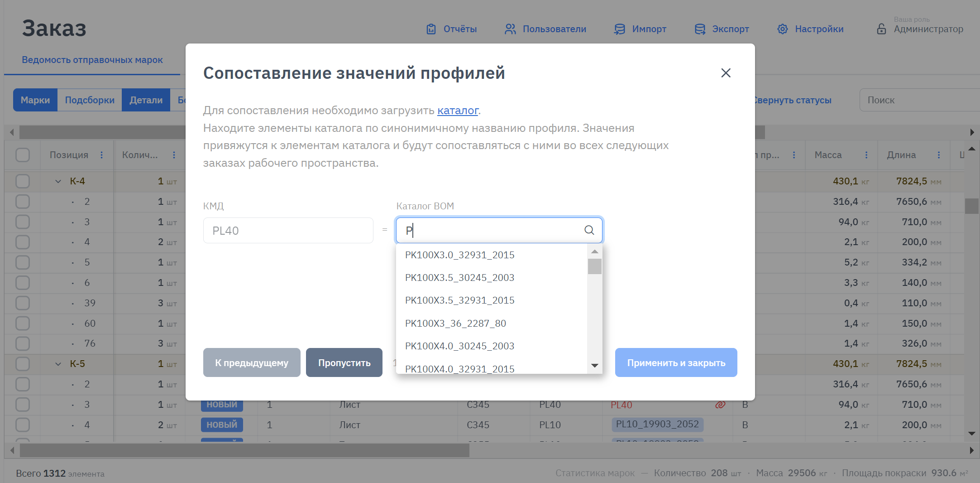The height and width of the screenshot is (483, 980).
Task: Click the search magnifier in Каталог BOM field
Action: [589, 230]
